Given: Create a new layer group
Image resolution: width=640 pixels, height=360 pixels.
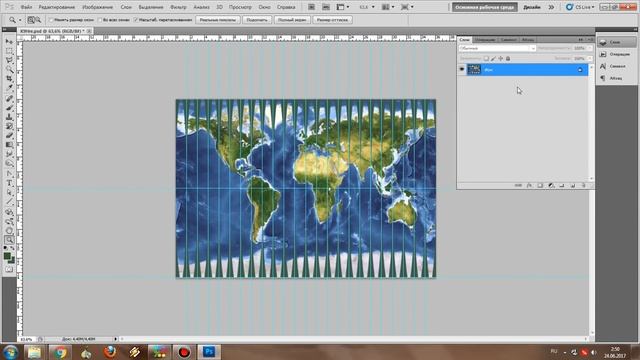Looking at the screenshot, I should (562, 185).
